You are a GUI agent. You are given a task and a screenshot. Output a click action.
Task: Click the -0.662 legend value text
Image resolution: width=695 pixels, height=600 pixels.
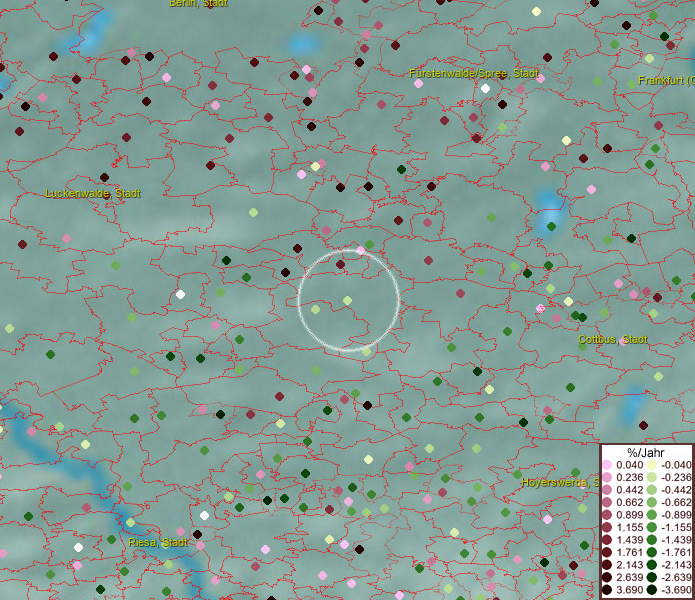(676, 503)
